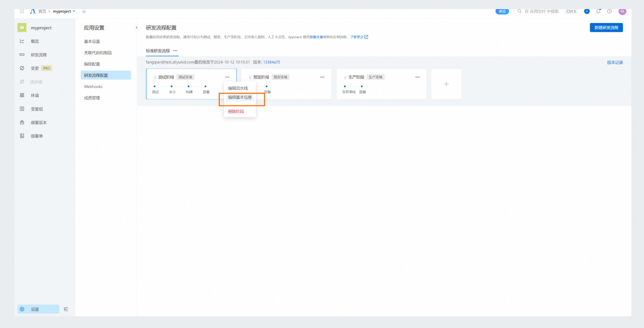Open the notifications bell icon
This screenshot has height=328, width=644.
coord(598,11)
